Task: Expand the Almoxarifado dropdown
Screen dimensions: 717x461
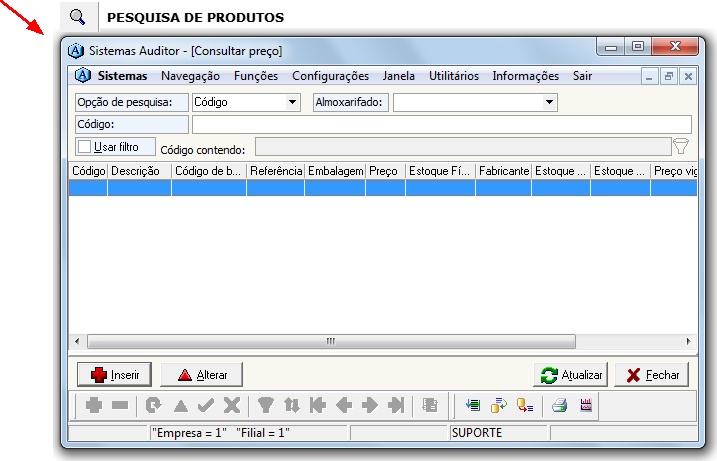Action: tap(549, 102)
